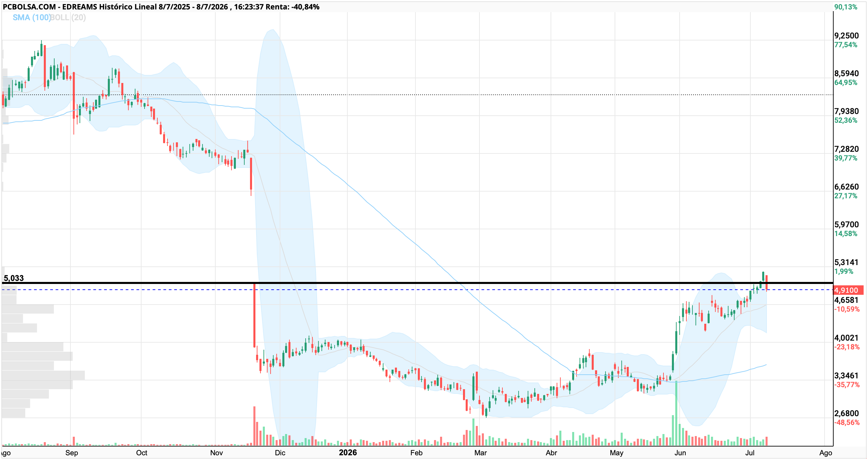The image size is (868, 460).
Task: Select the Ago month label at right end
Action: point(826,453)
